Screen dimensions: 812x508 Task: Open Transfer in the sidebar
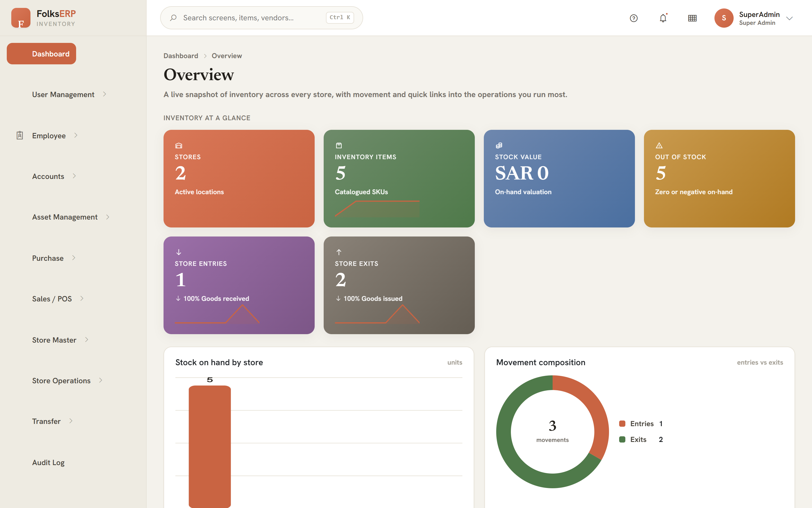(x=46, y=421)
